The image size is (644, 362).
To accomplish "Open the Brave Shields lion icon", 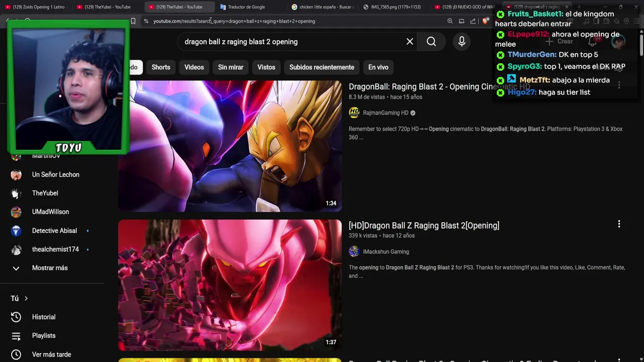I will [485, 21].
